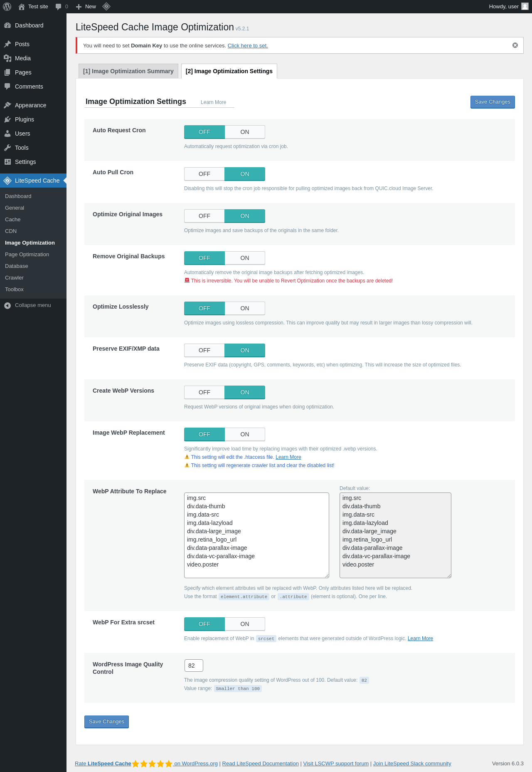
Task: Click the Appearance brush icon
Action: [x=7, y=105]
